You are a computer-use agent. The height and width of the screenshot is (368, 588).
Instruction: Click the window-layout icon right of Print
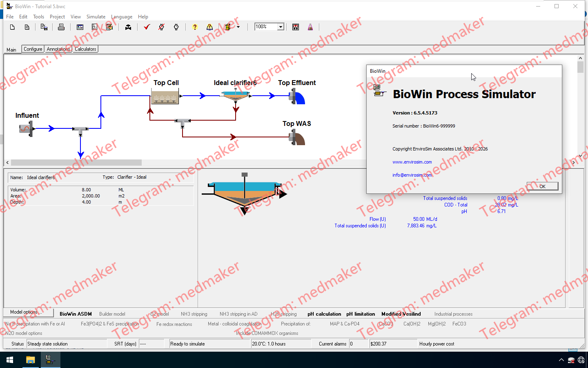(80, 27)
